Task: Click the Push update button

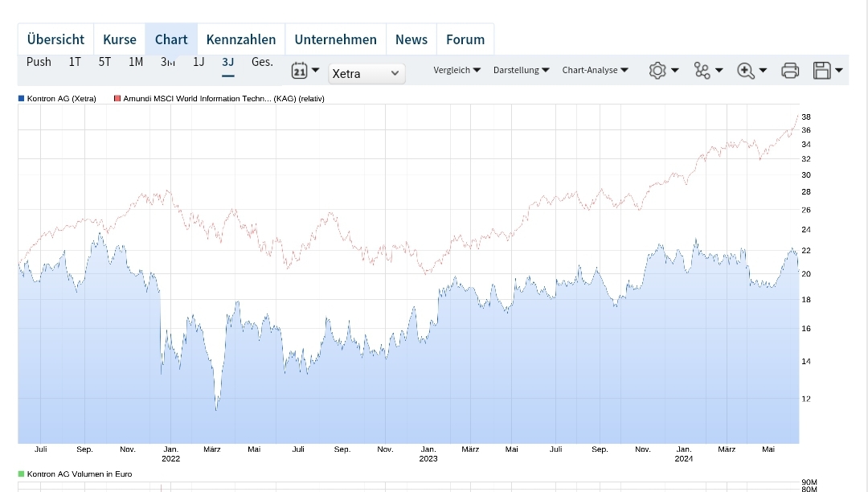Action: click(39, 61)
